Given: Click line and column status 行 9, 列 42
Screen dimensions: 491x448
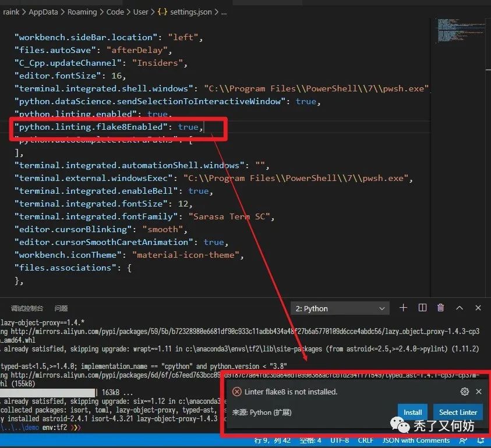Looking at the screenshot, I should click(x=273, y=440).
